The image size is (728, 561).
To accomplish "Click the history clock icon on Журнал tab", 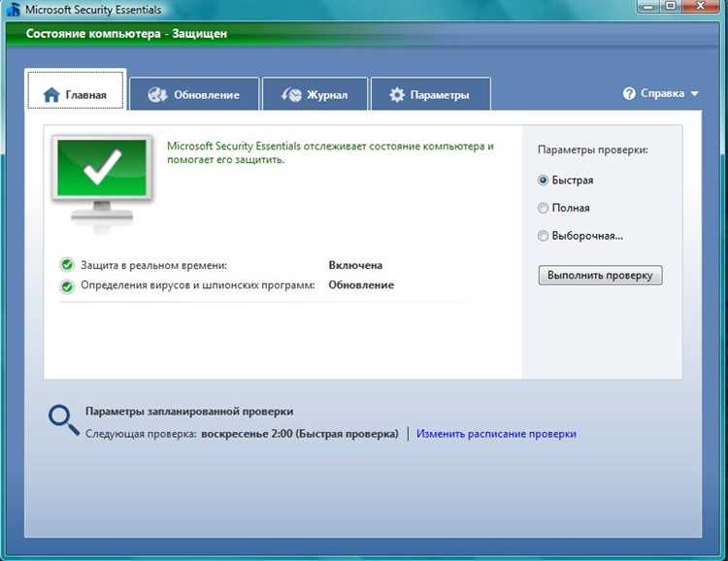I will tap(291, 95).
